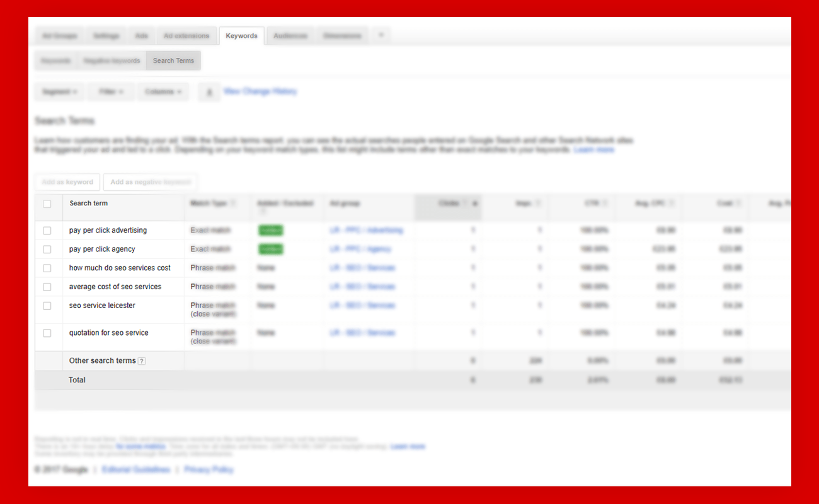
Task: Open the Privacy Policy footer link
Action: coord(209,470)
